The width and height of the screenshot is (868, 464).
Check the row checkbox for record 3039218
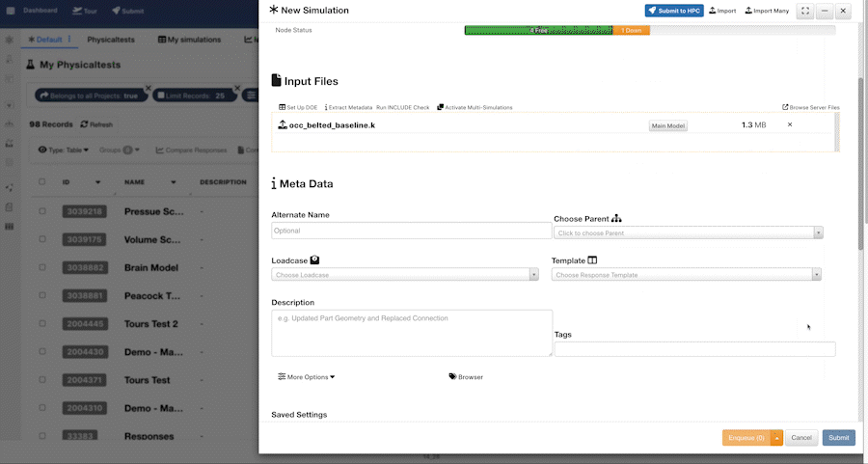coord(42,211)
